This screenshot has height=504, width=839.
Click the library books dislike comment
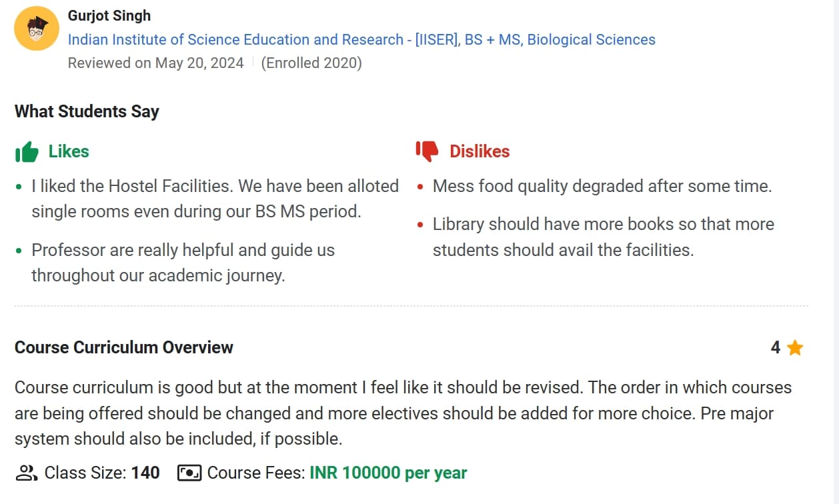tap(603, 237)
